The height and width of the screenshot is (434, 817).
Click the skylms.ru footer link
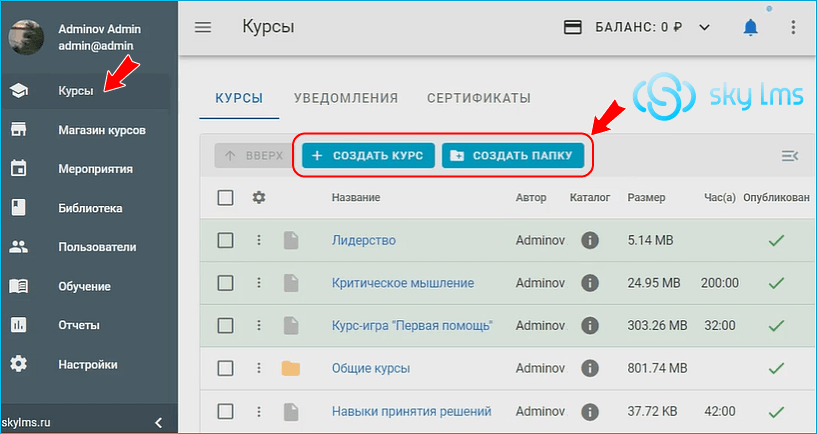pyautogui.click(x=27, y=422)
